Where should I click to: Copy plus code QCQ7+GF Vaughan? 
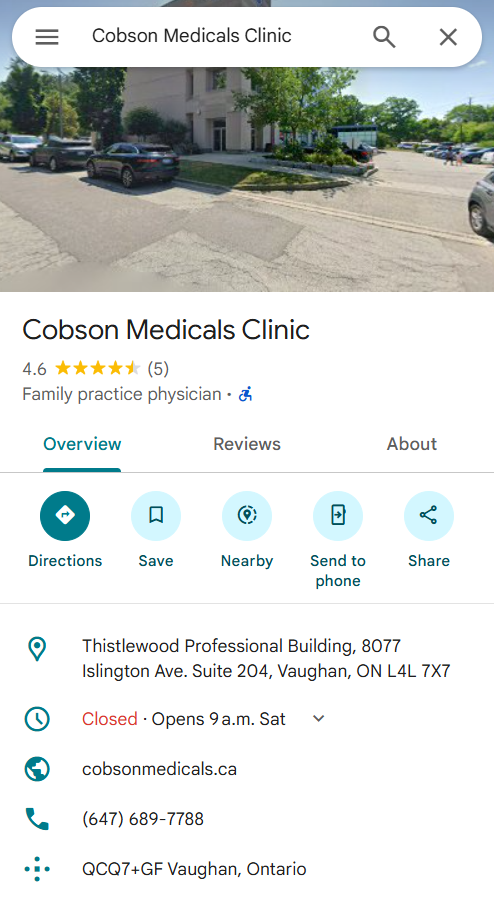(194, 869)
